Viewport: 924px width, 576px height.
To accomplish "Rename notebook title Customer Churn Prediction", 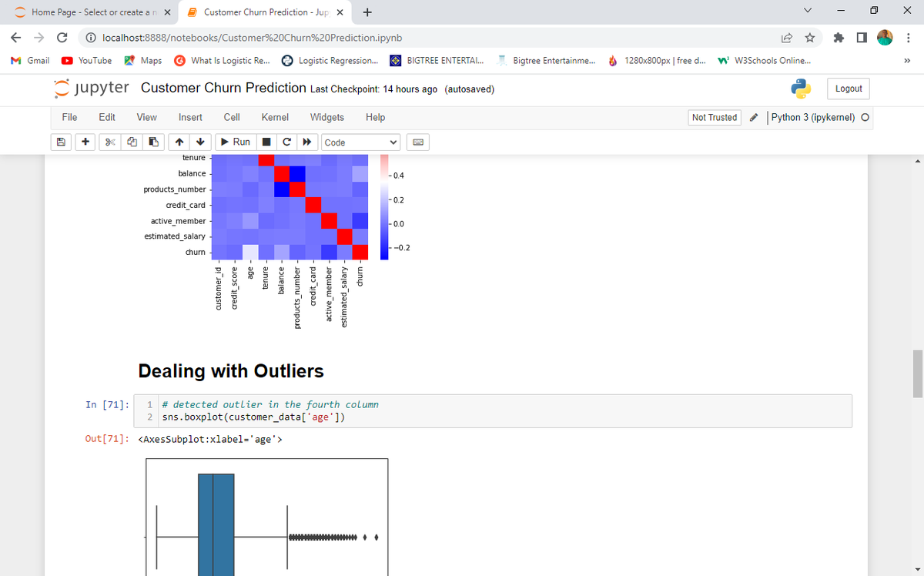I will coord(223,88).
